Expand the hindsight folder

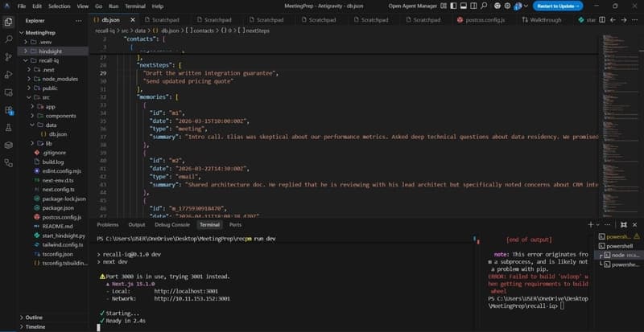50,51
